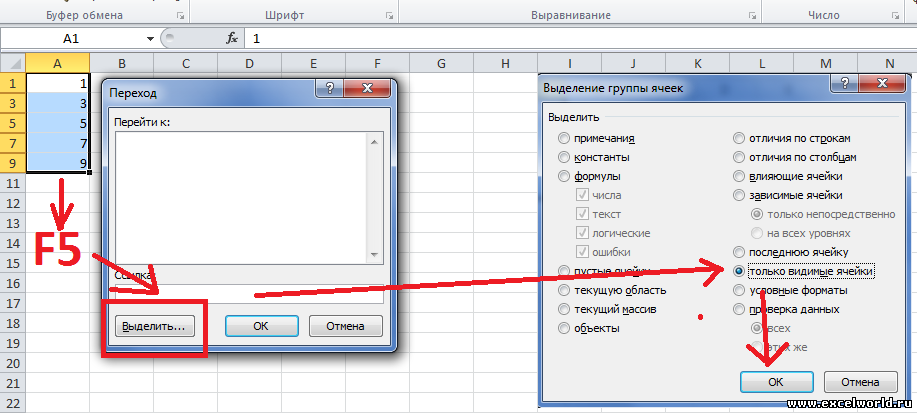Click the Выделить... button
This screenshot has width=917, height=413.
point(155,326)
